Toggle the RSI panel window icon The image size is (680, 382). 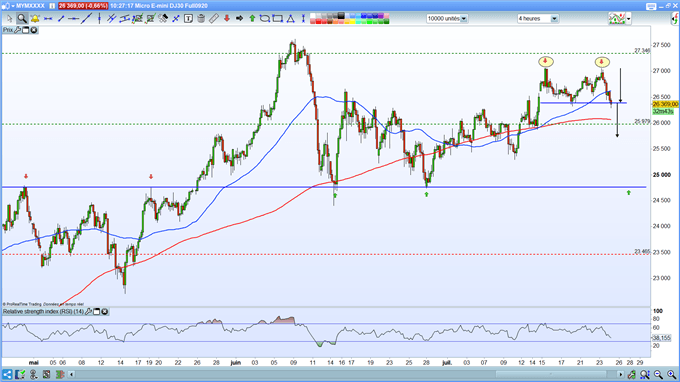97,311
